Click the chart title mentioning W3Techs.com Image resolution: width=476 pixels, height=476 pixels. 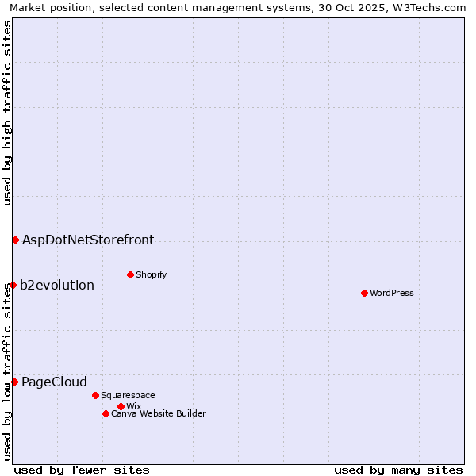tap(238, 7)
